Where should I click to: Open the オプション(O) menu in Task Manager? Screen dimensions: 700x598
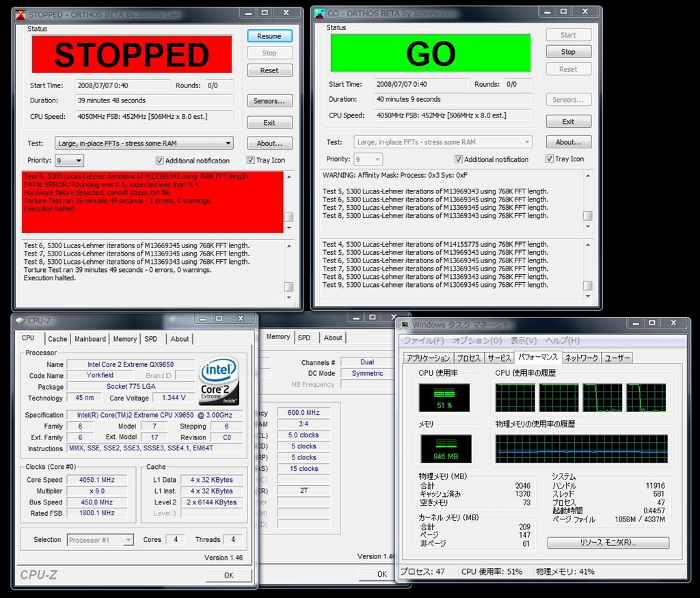click(x=477, y=340)
